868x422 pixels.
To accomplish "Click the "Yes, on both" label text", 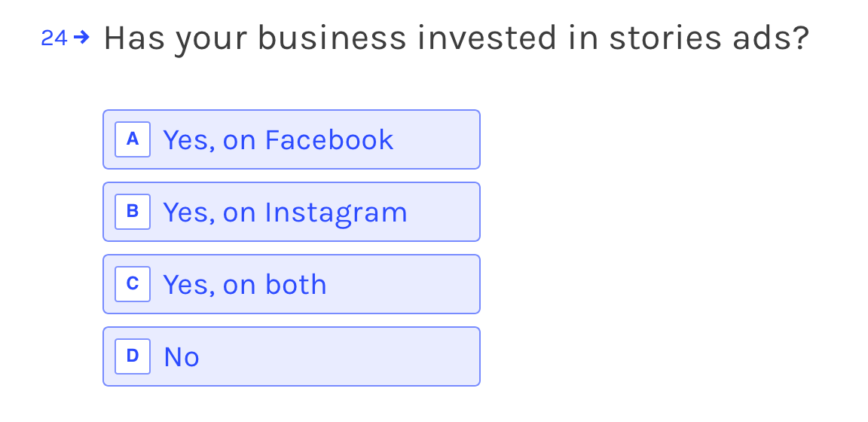I will point(245,285).
